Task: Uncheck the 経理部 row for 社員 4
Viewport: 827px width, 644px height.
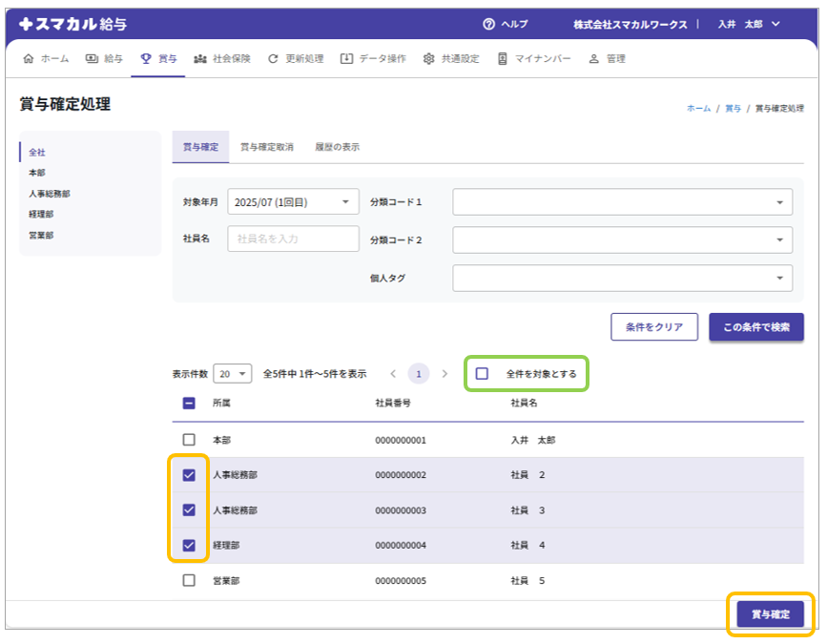Action: 189,546
